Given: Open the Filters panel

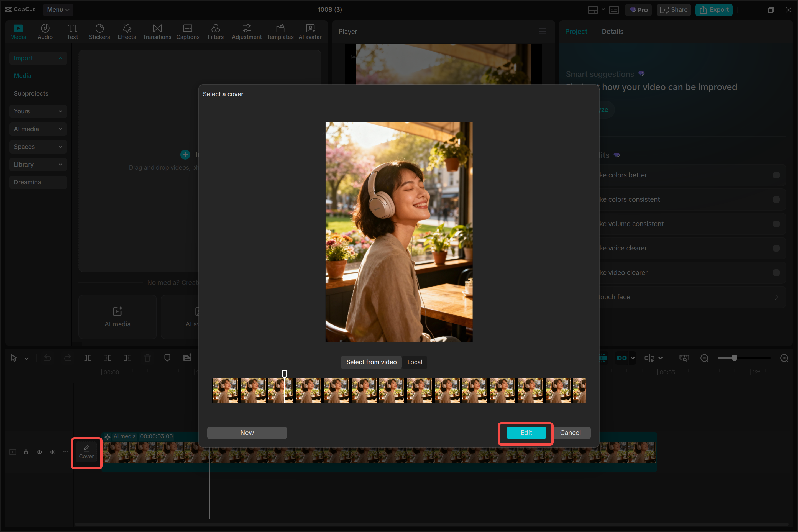Looking at the screenshot, I should pos(216,32).
